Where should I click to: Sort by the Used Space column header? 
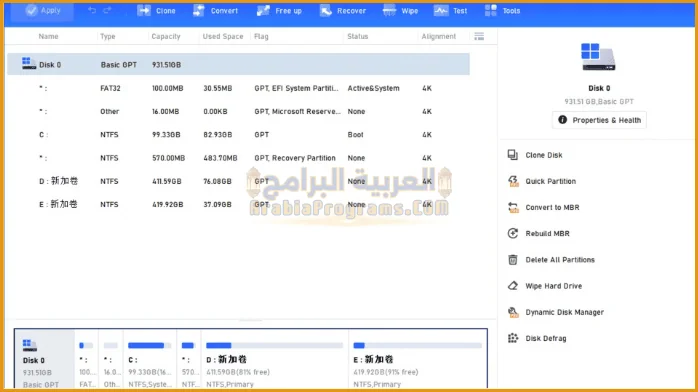[x=223, y=36]
